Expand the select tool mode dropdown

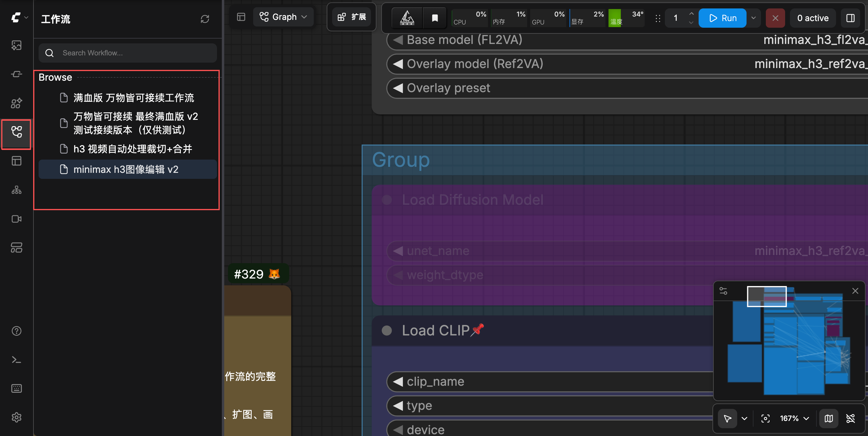click(745, 419)
